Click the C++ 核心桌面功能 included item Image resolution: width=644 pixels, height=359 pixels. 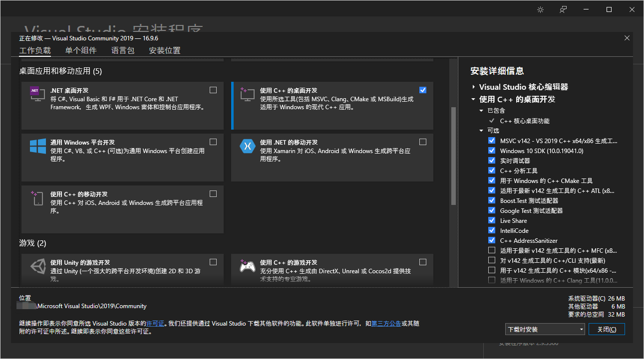(x=525, y=121)
